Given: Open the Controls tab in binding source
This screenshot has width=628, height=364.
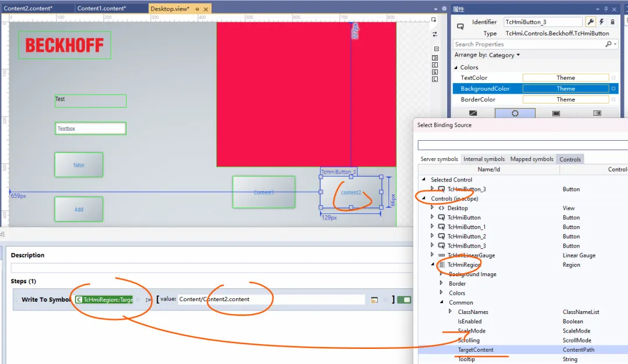Looking at the screenshot, I should coord(570,159).
